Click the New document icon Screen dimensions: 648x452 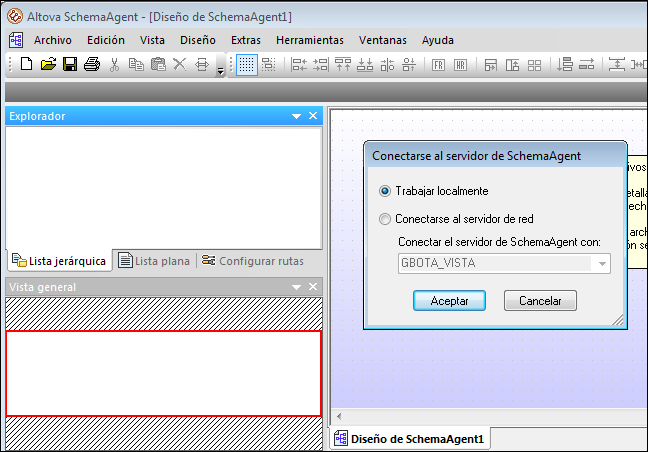coord(26,64)
